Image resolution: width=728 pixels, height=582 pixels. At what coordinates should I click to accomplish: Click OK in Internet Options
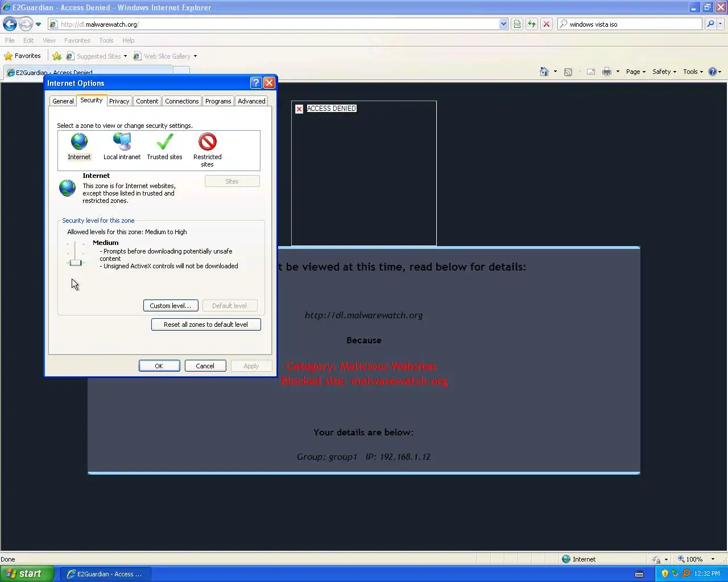point(159,366)
